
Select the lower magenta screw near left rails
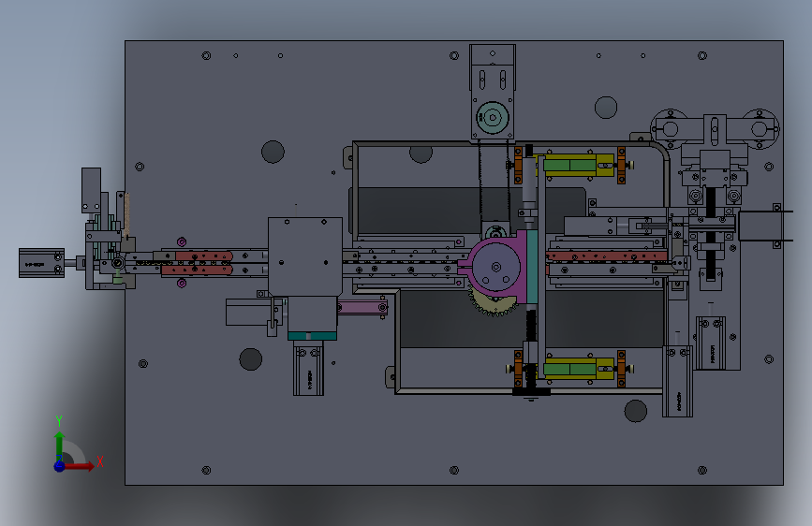tap(182, 284)
